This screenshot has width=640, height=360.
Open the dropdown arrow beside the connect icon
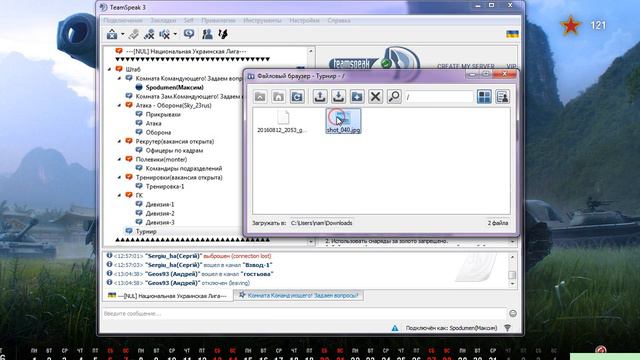coord(122,34)
